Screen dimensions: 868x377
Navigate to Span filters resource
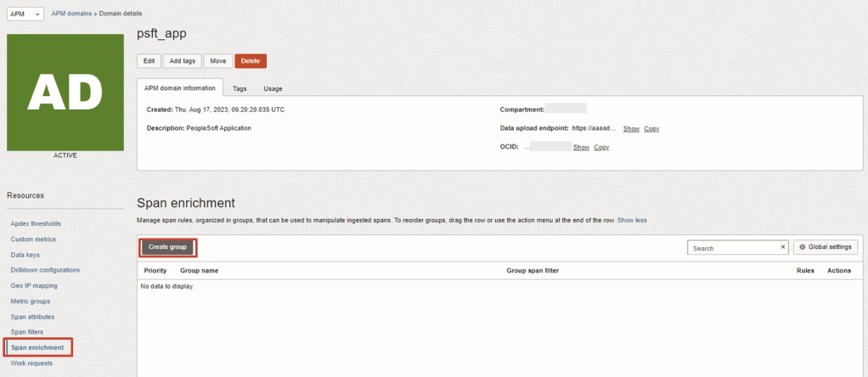click(x=27, y=332)
